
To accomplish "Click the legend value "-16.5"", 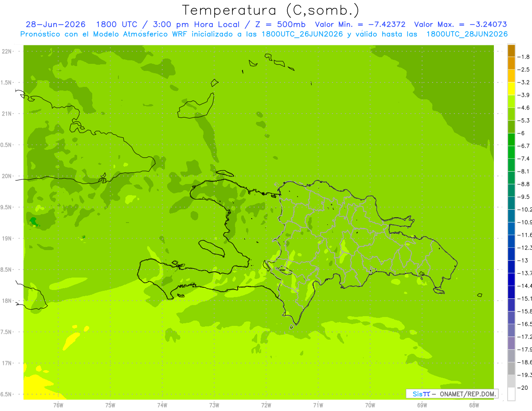I will point(525,324).
